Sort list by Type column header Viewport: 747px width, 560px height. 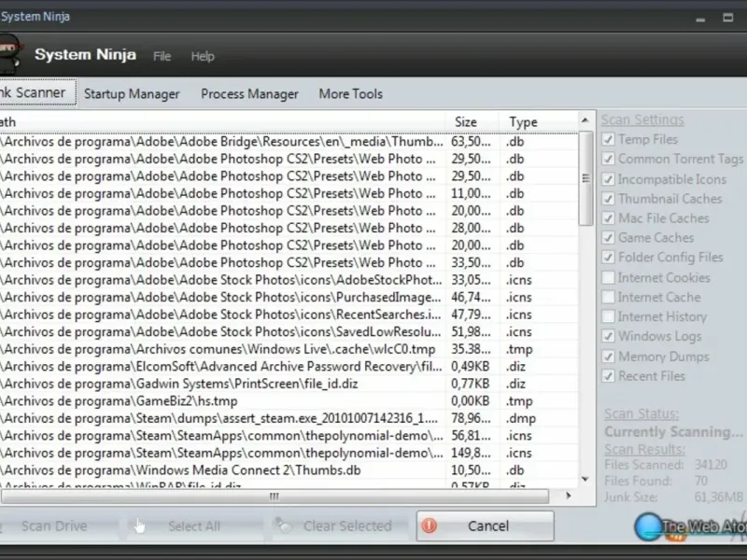[x=539, y=122]
